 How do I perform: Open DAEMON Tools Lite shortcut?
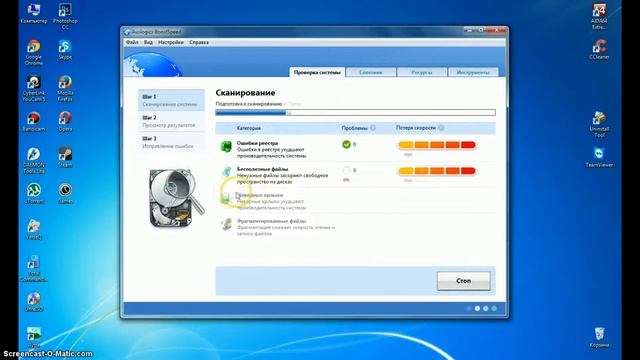tap(33, 160)
